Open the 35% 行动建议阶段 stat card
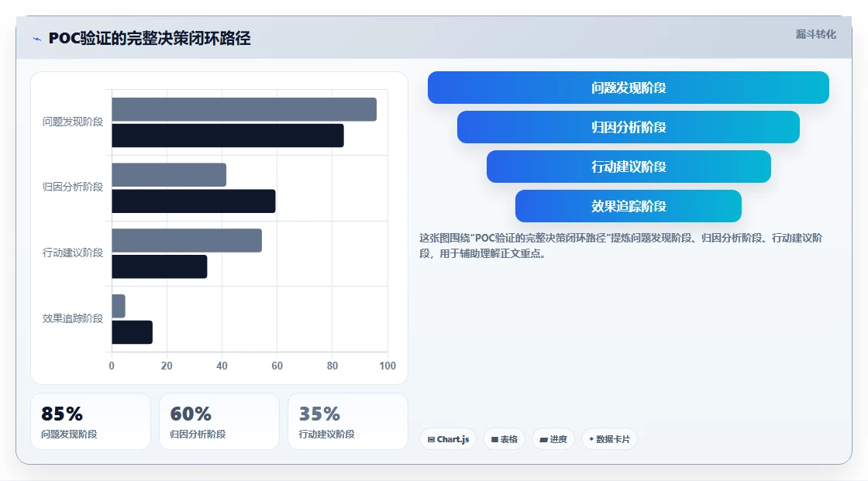 tap(348, 421)
